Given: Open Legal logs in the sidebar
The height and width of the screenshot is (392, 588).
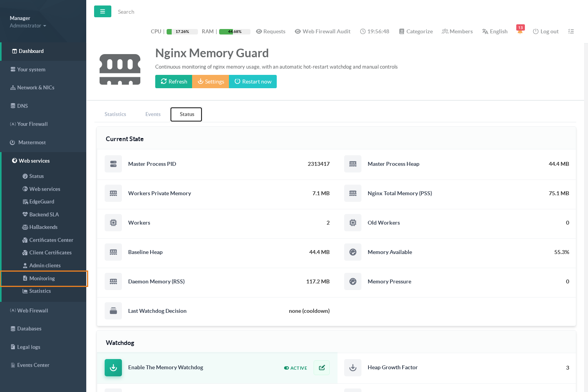Looking at the screenshot, I should click(x=43, y=347).
